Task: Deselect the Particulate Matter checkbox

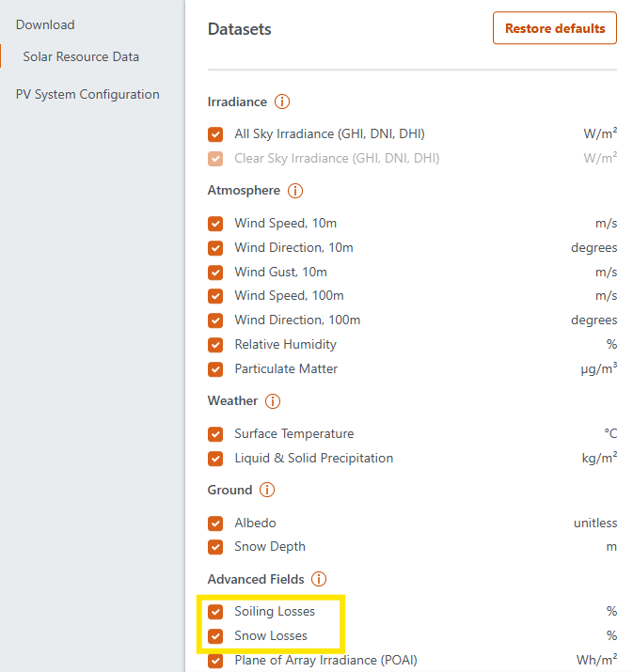Action: tap(216, 369)
